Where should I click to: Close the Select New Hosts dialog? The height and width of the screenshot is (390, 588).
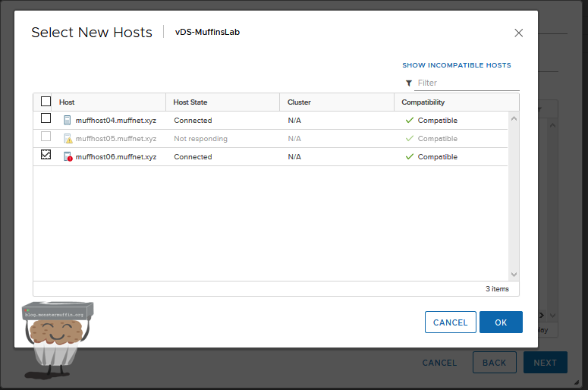(519, 33)
